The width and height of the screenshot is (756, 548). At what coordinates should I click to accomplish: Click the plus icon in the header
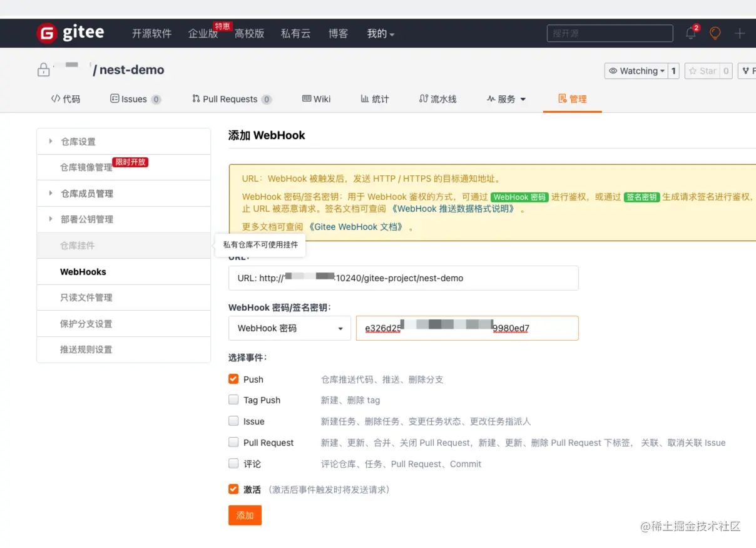tap(740, 33)
